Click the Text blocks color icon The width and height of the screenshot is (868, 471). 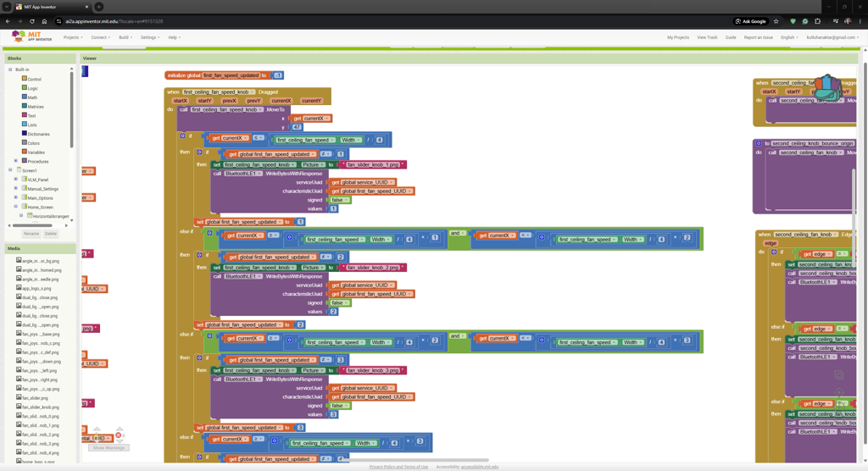25,115
